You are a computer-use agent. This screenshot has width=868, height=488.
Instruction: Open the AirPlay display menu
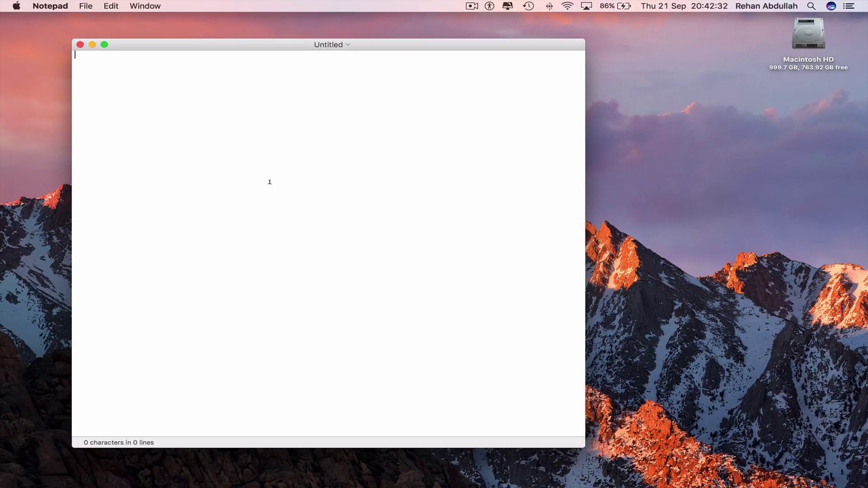tap(587, 6)
